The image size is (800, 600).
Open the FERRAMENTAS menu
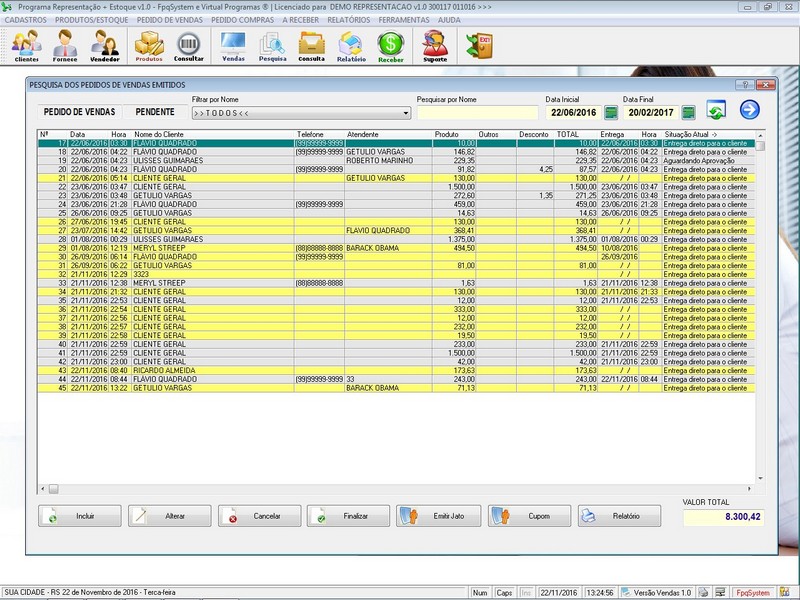click(405, 19)
